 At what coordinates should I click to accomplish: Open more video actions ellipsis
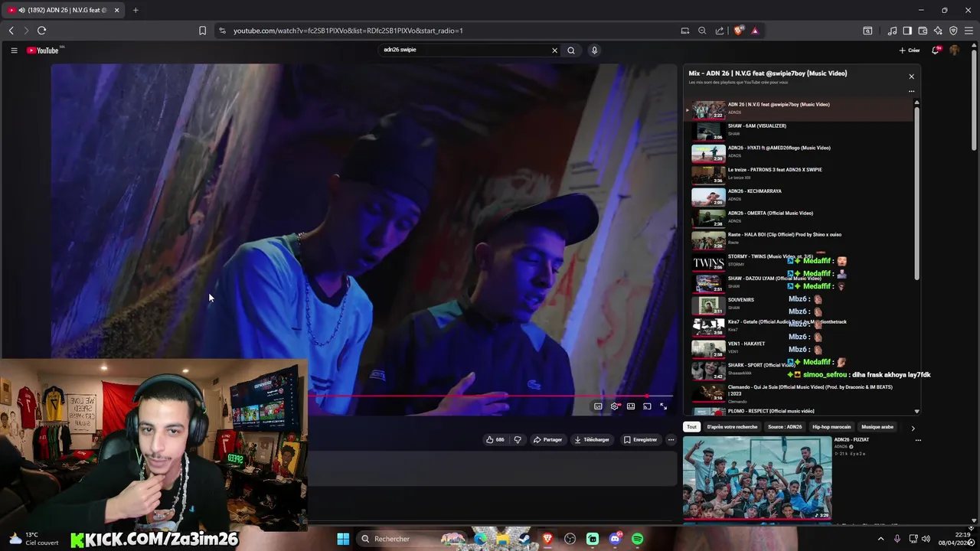pos(671,439)
